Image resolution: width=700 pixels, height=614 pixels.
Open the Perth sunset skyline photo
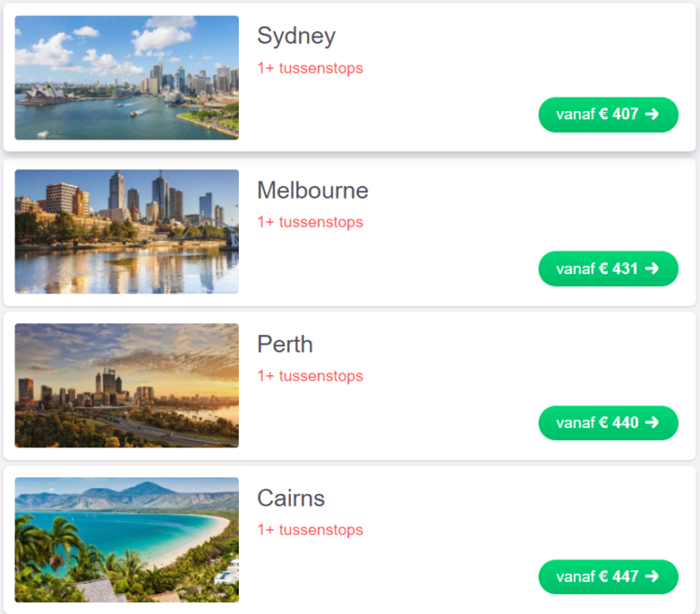tap(127, 385)
